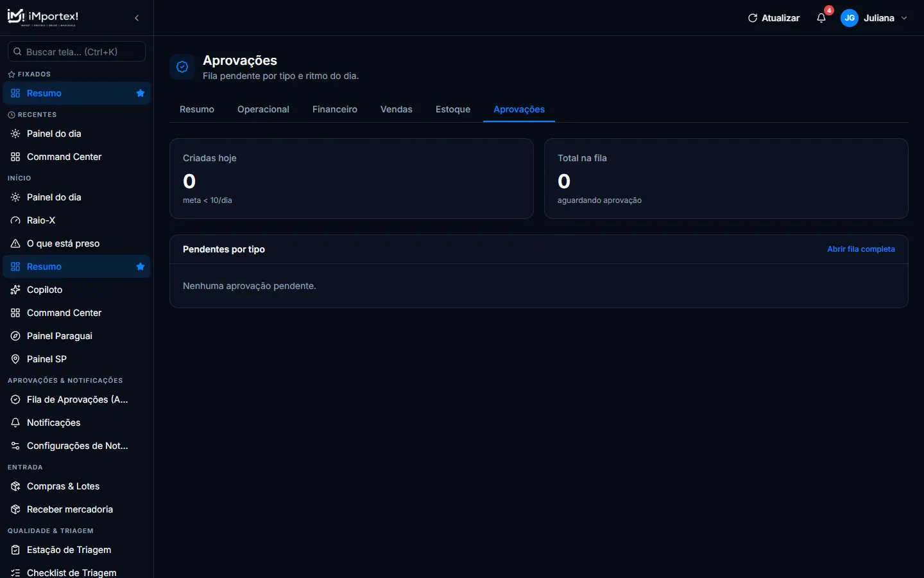Screen dimensions: 924x578
Task: Click the warning triangle icon for O que está preso
Action: (15, 243)
